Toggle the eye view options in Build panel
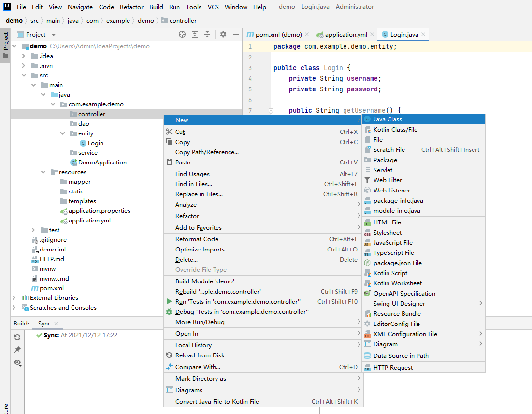 [x=18, y=363]
